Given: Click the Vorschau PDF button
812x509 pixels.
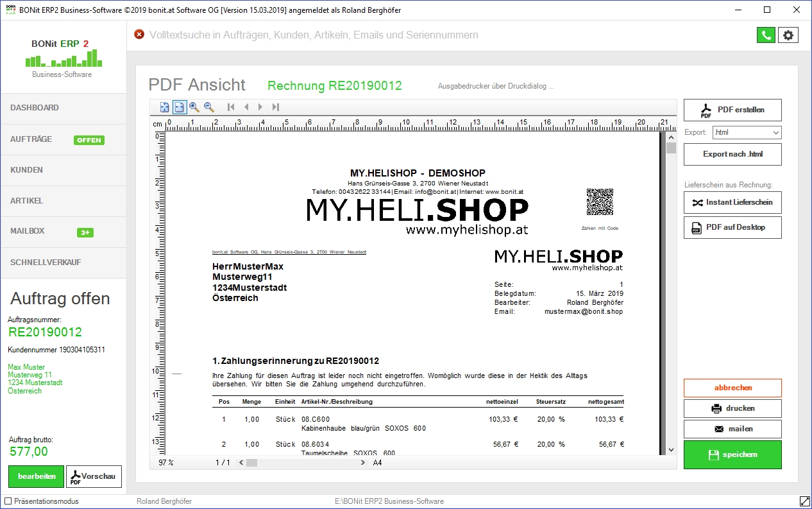Looking at the screenshot, I should point(94,476).
